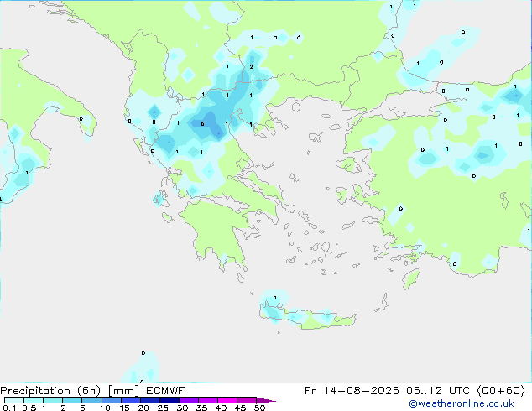Image resolution: width=532 pixels, height=411 pixels.
Task: Pick the 1–2 mm legend color box
Action: (53, 400)
